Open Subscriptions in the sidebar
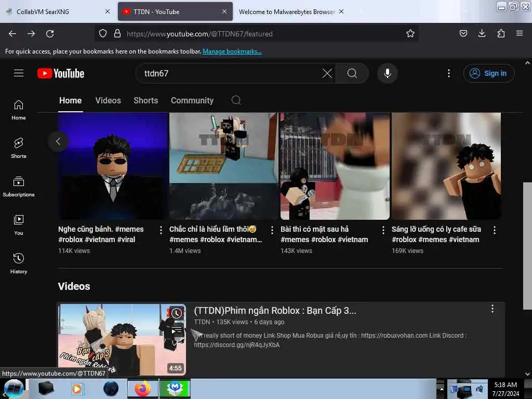 [x=19, y=187]
